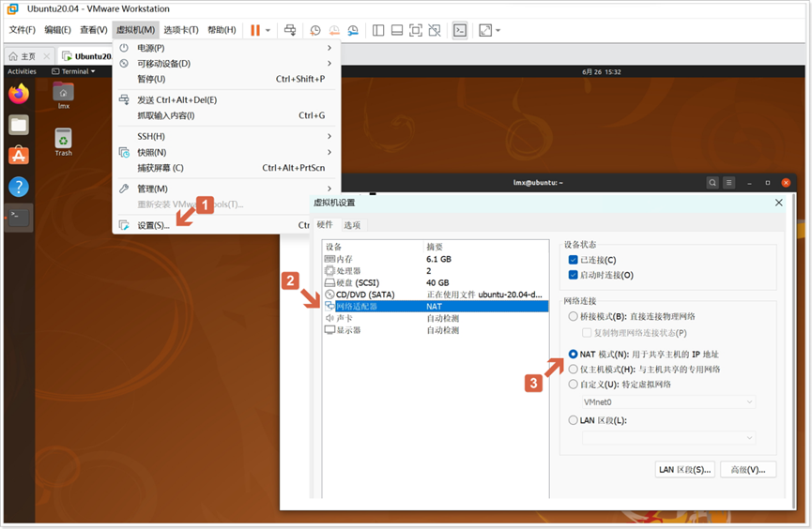Expand the 可移动设备(D) submenu
Viewport: 812px width, 529px height.
[x=226, y=63]
